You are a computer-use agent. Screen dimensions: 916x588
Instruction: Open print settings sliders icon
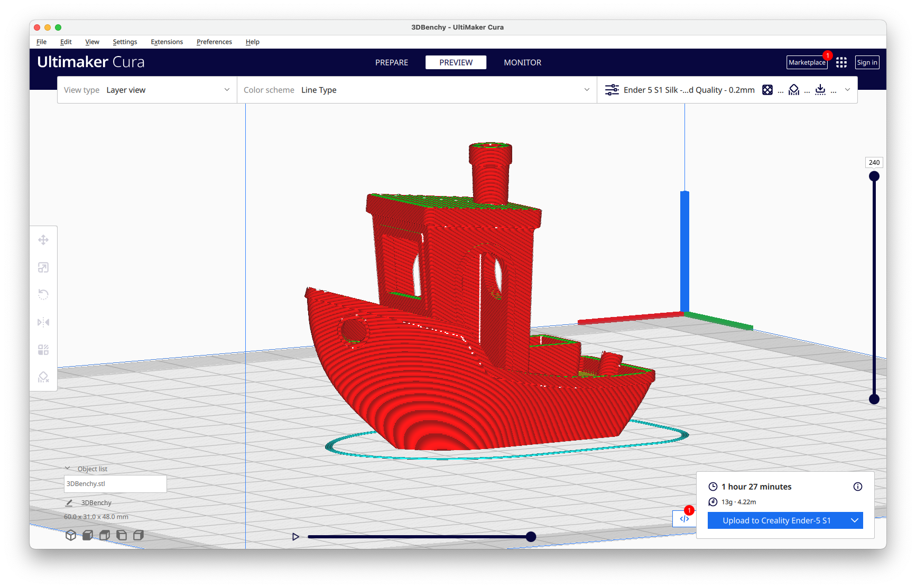[x=612, y=90]
